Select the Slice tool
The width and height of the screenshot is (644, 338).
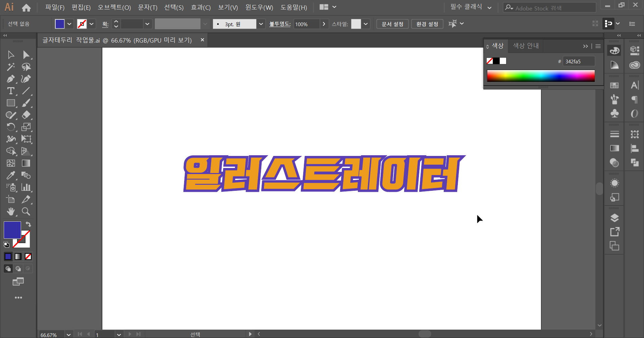pos(26,200)
